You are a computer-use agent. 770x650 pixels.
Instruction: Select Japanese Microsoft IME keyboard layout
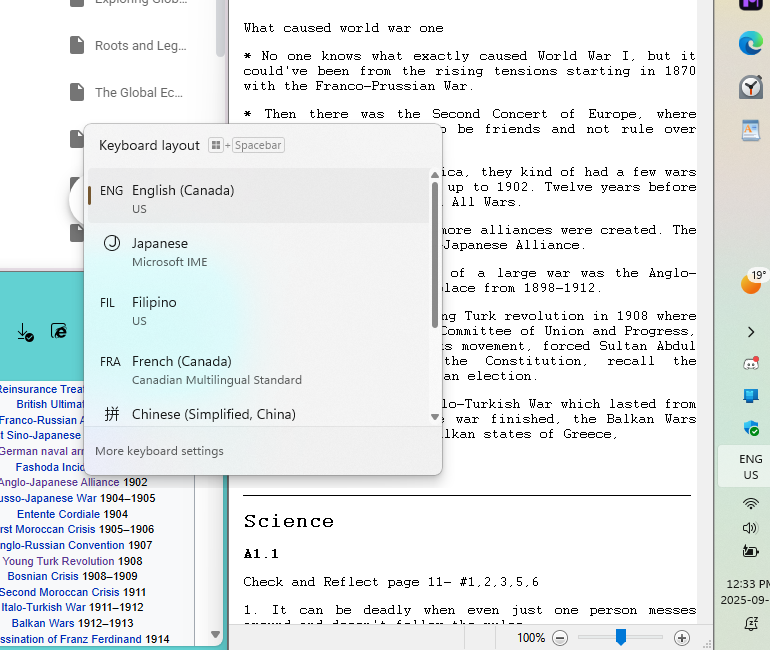258,252
